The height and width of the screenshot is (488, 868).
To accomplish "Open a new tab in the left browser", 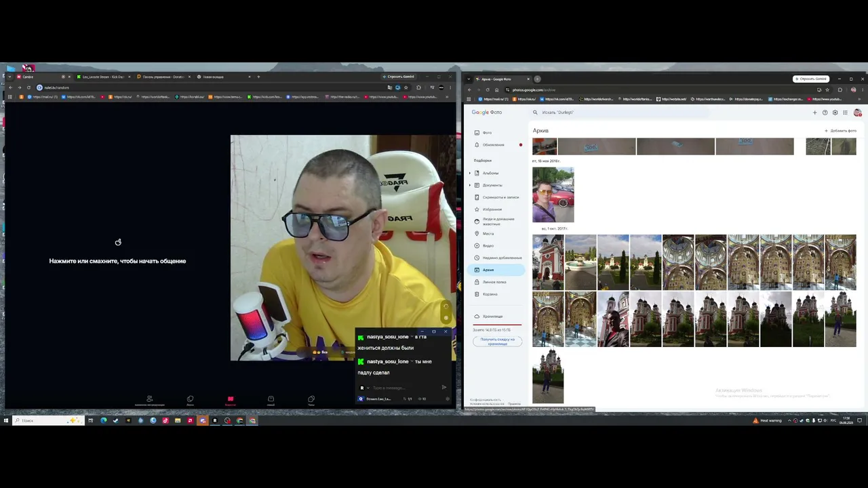I will pos(258,77).
